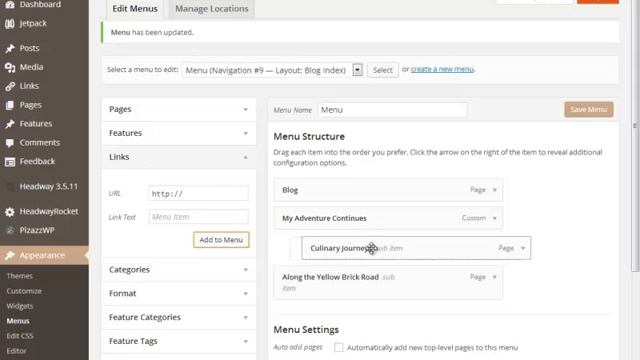Switch to the Manage Locations tab
640x360 pixels.
click(211, 9)
